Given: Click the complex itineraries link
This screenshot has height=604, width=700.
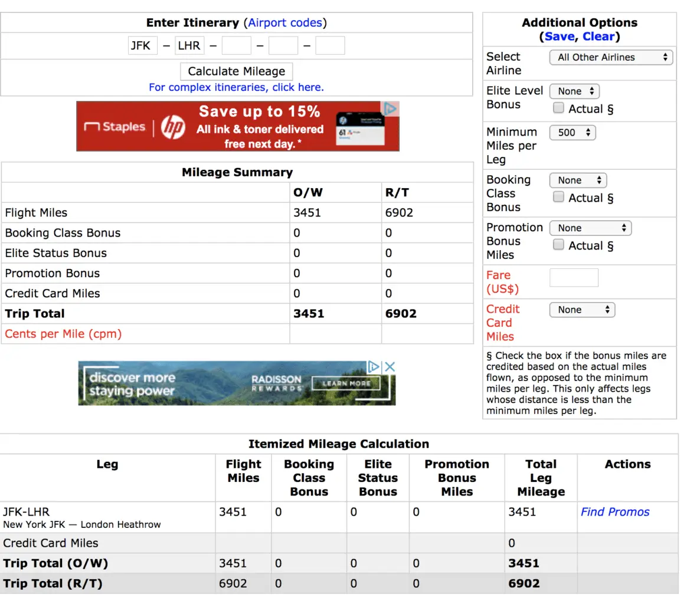Looking at the screenshot, I should pos(236,87).
